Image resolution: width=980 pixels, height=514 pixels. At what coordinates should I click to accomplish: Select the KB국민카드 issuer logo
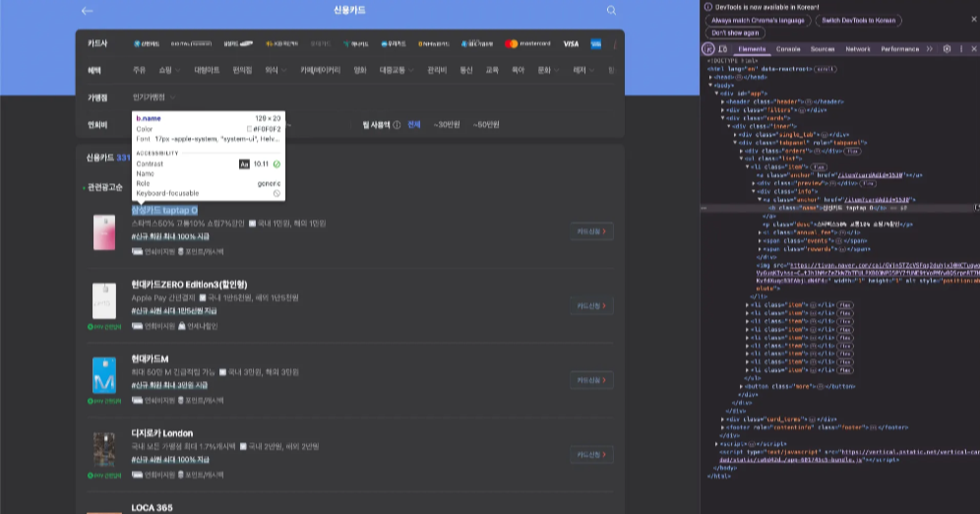pyautogui.click(x=281, y=43)
